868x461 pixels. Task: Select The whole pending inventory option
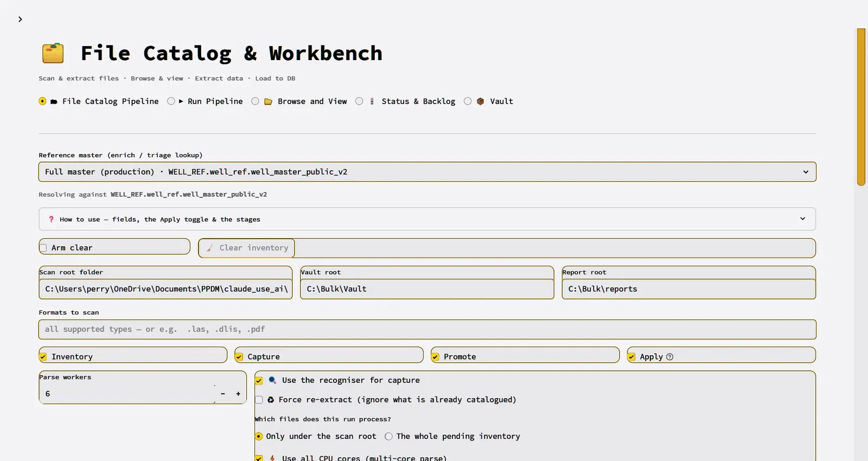click(388, 437)
